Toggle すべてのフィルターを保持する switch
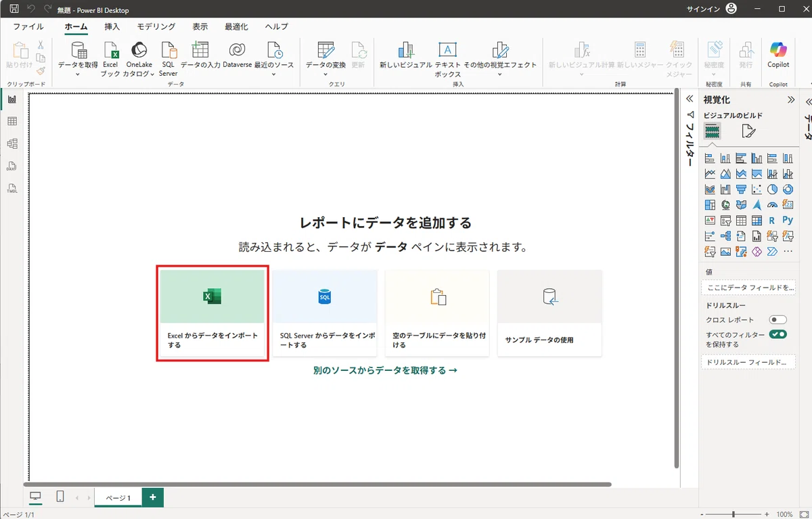812x519 pixels. [777, 334]
